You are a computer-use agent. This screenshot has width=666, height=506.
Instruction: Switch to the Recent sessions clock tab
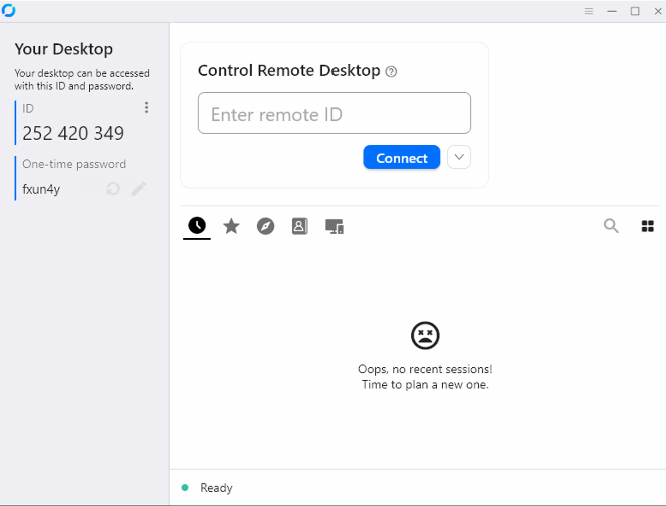(x=197, y=226)
